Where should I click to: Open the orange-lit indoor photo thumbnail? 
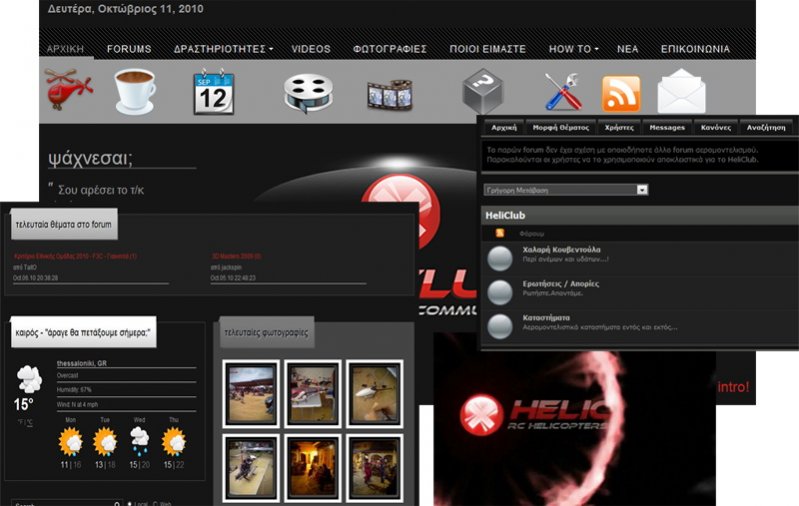[312, 468]
